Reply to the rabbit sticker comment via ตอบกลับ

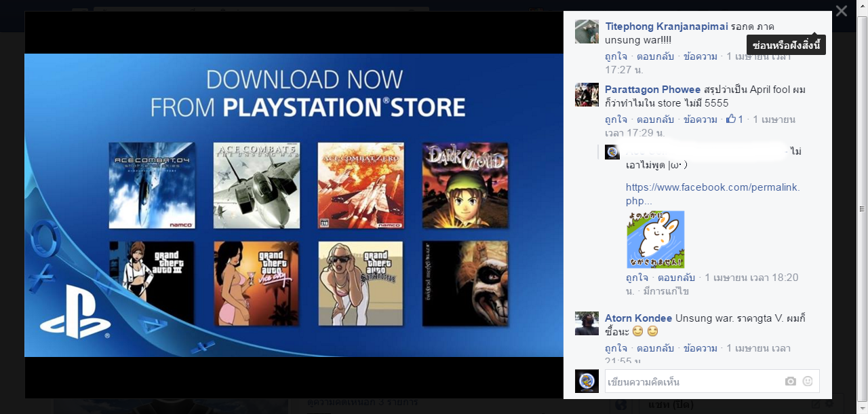coord(676,278)
